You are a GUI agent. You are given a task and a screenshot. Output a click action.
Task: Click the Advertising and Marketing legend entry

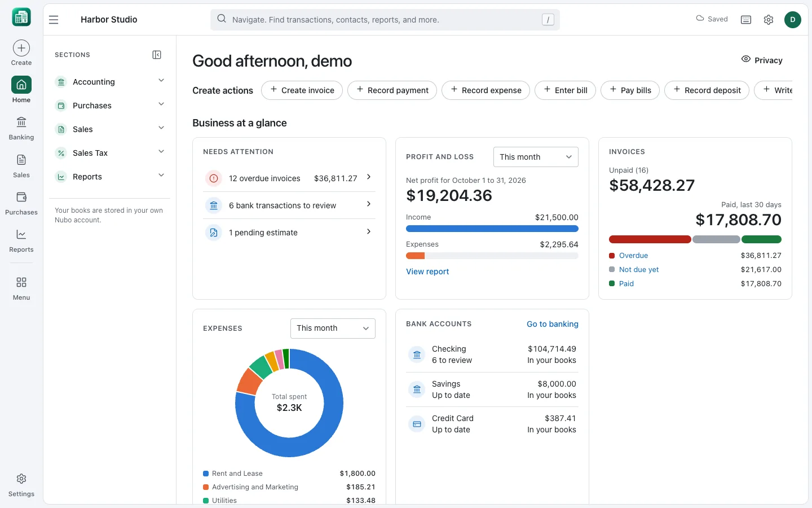[289, 487]
